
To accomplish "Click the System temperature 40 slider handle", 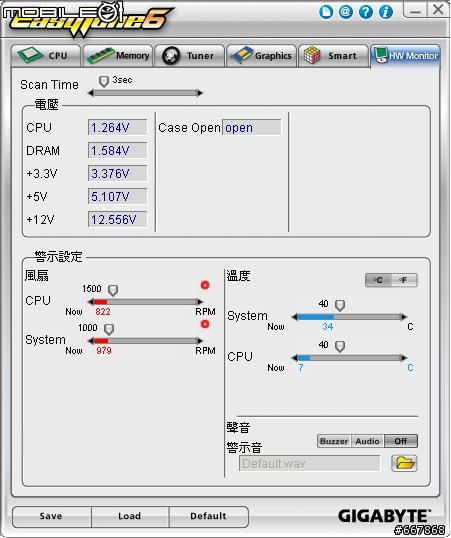I will tap(340, 305).
